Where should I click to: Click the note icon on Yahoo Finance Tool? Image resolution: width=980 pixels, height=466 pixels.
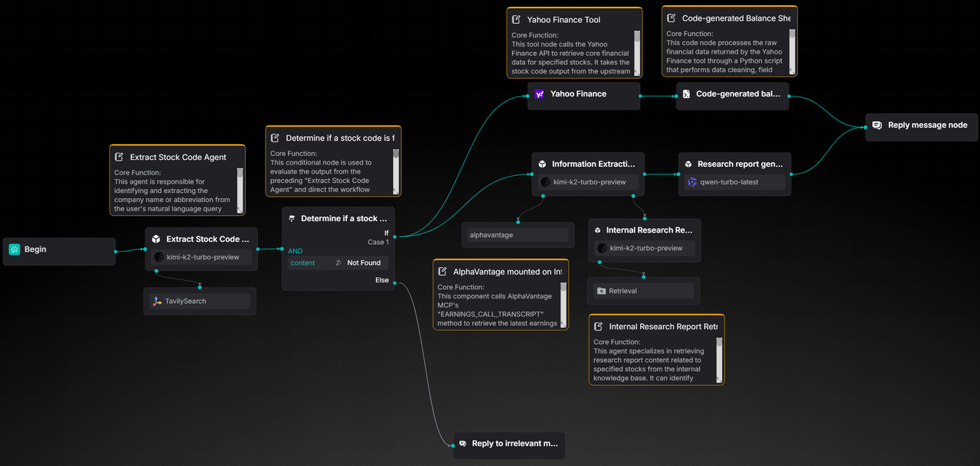coord(516,20)
